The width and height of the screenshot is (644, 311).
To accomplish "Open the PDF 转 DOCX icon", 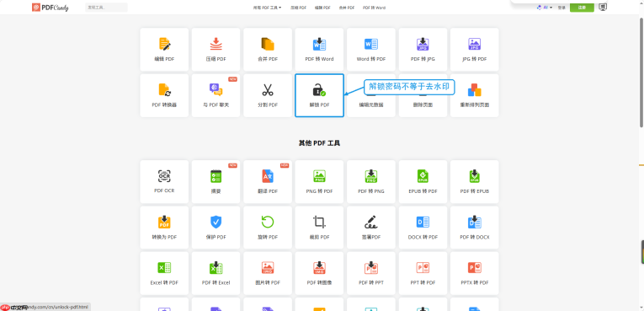I will point(475,223).
